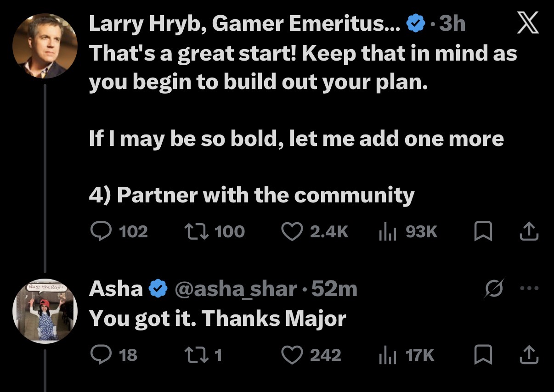Share Larry Hryb's tweet

click(x=529, y=232)
